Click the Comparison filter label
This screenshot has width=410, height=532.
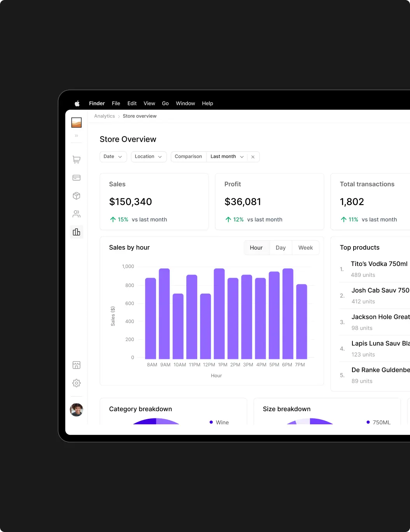pos(188,156)
